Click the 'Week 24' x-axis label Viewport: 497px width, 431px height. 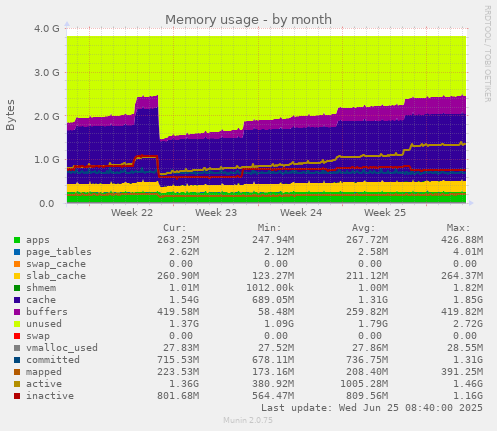click(301, 213)
